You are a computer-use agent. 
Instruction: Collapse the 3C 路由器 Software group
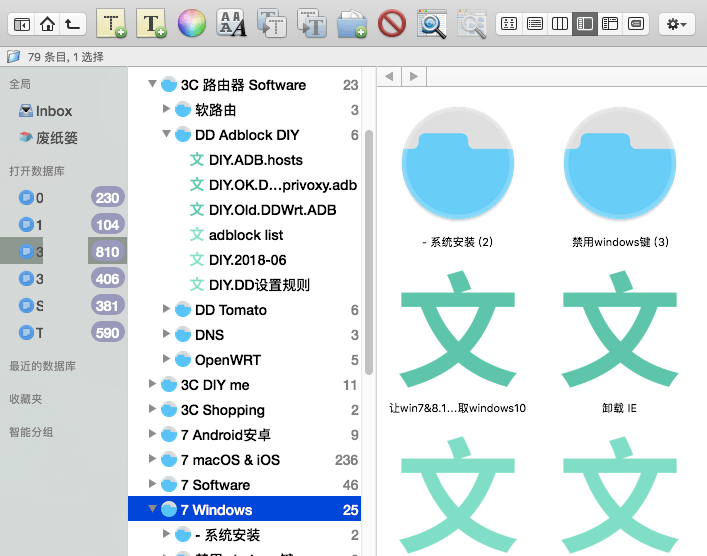coord(152,84)
